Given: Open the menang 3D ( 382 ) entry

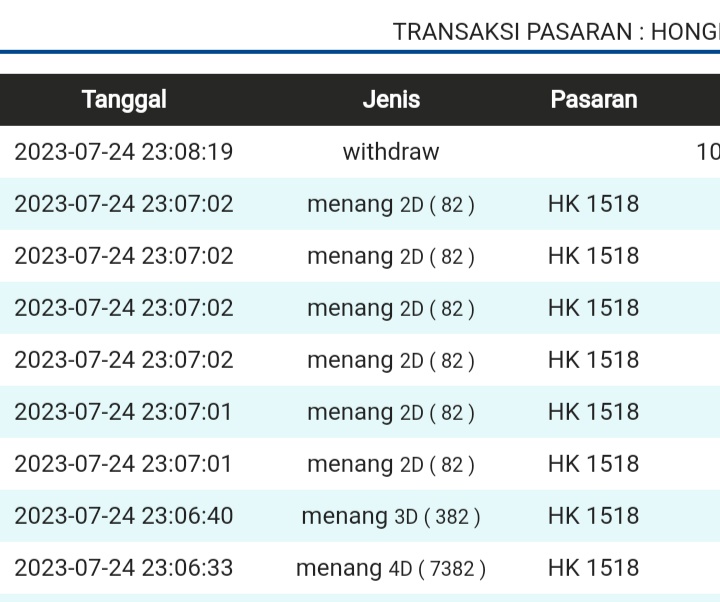Looking at the screenshot, I should (x=391, y=516).
